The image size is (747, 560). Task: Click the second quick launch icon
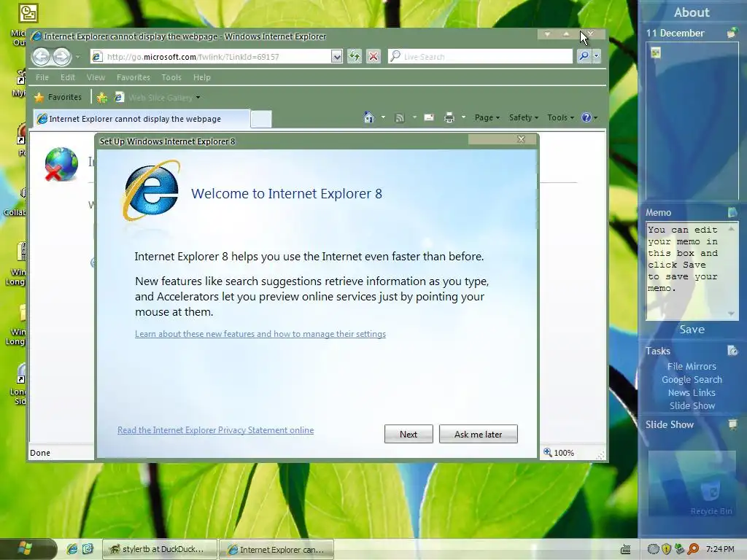(88, 549)
